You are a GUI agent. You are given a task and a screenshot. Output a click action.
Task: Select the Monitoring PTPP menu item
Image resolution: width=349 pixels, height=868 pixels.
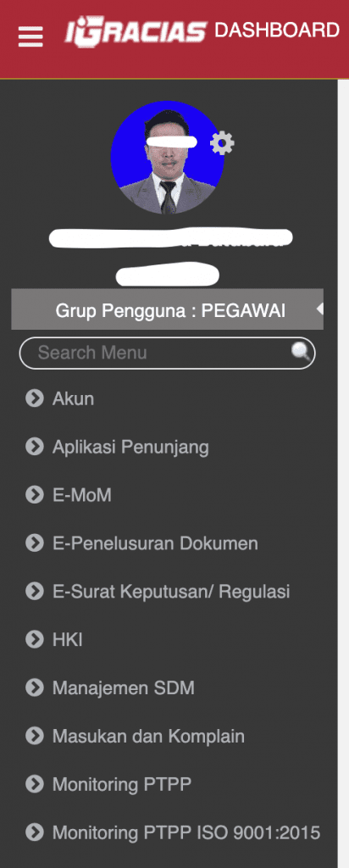tap(122, 784)
